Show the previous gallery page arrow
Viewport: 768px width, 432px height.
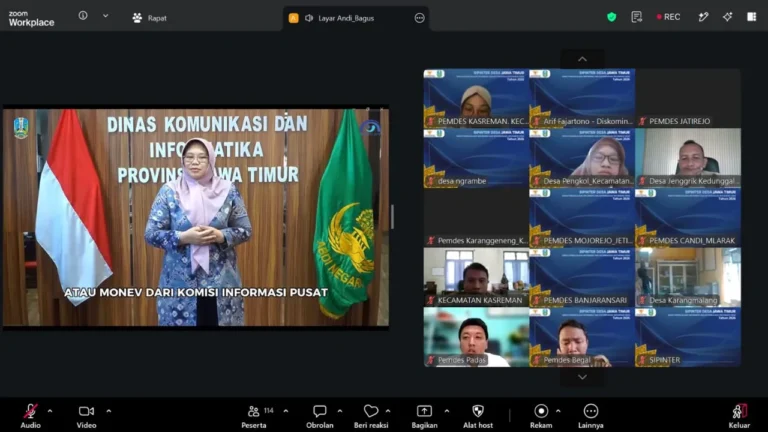coord(582,59)
